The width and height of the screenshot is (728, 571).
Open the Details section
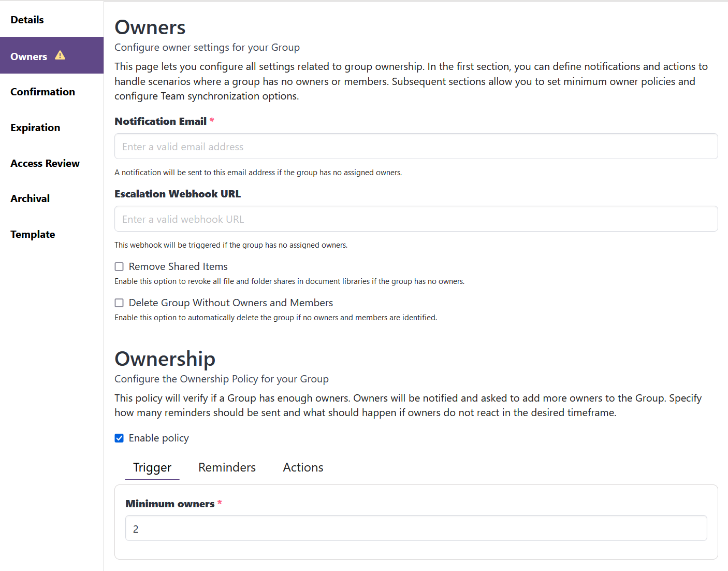[27, 20]
